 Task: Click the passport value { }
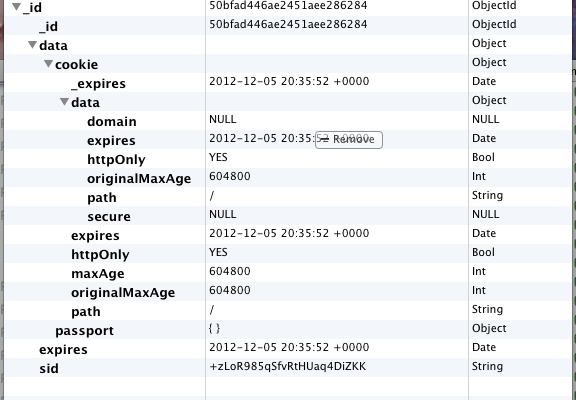click(x=215, y=328)
